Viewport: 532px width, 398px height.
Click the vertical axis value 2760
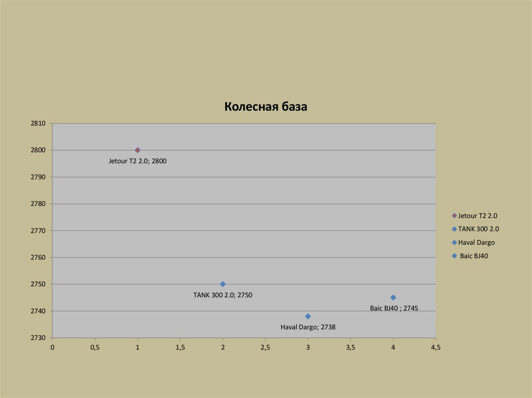38,257
